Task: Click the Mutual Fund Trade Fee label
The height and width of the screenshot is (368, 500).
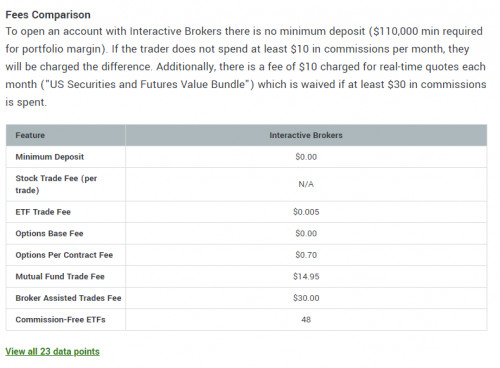Action: click(x=60, y=277)
